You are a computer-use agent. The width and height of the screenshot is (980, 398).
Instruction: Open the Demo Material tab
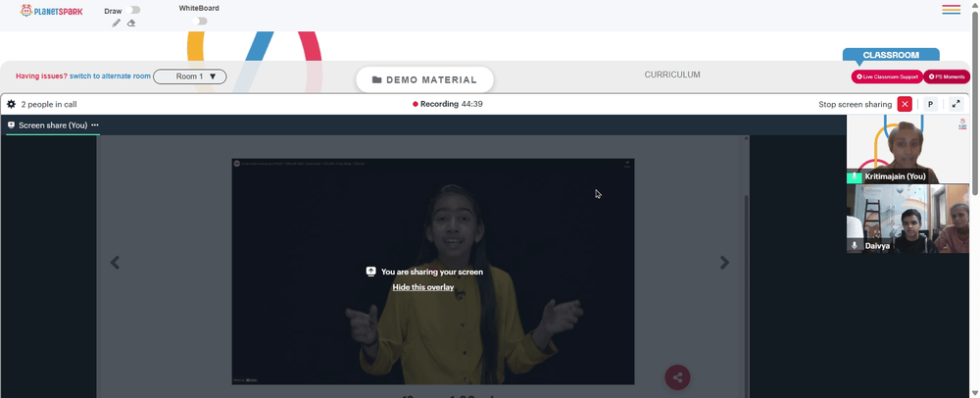coord(425,80)
